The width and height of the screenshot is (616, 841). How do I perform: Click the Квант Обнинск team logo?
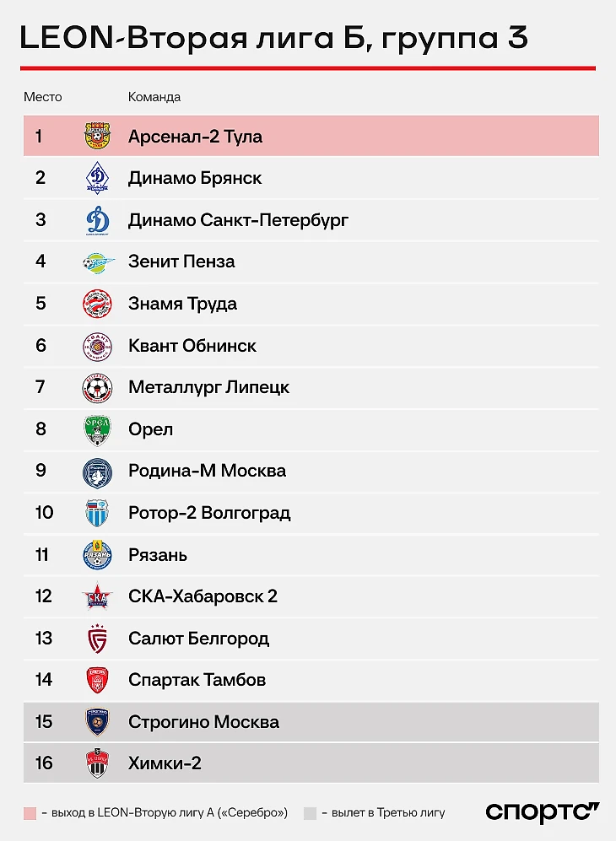[97, 346]
